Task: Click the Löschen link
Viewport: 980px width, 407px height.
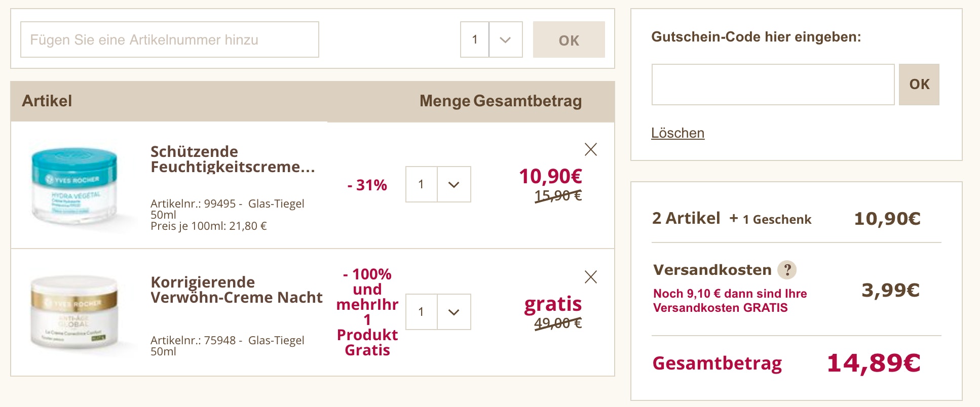Action: tap(677, 133)
